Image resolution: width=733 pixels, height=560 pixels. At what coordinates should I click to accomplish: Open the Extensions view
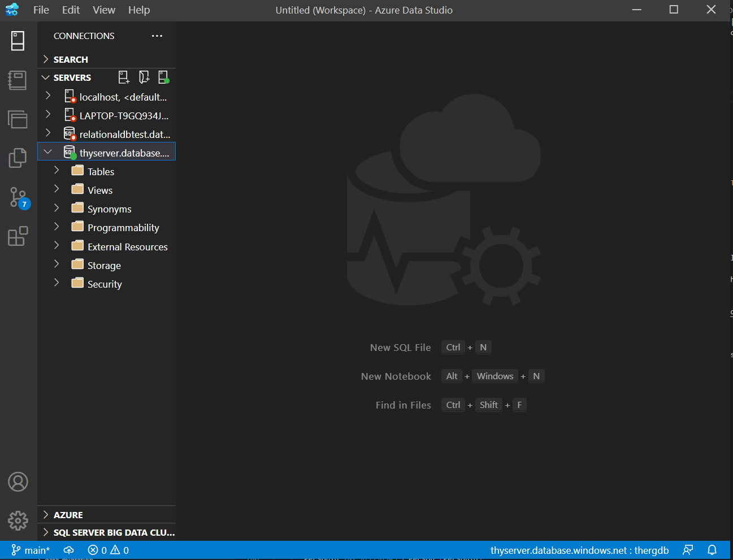pyautogui.click(x=18, y=236)
